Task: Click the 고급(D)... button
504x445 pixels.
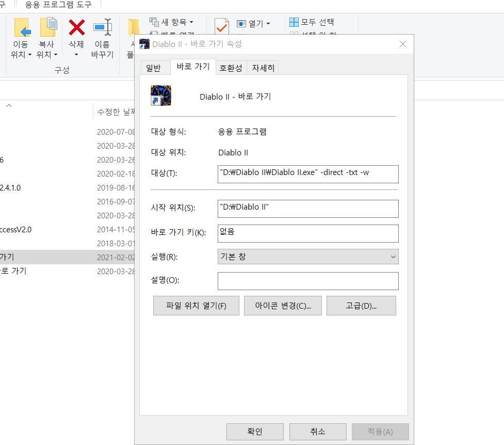Action: (x=361, y=306)
